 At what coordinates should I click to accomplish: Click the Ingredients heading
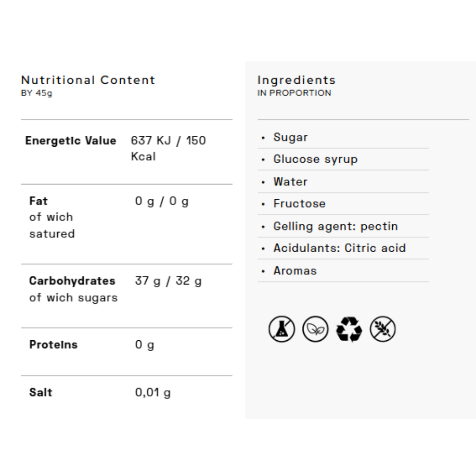tap(296, 80)
